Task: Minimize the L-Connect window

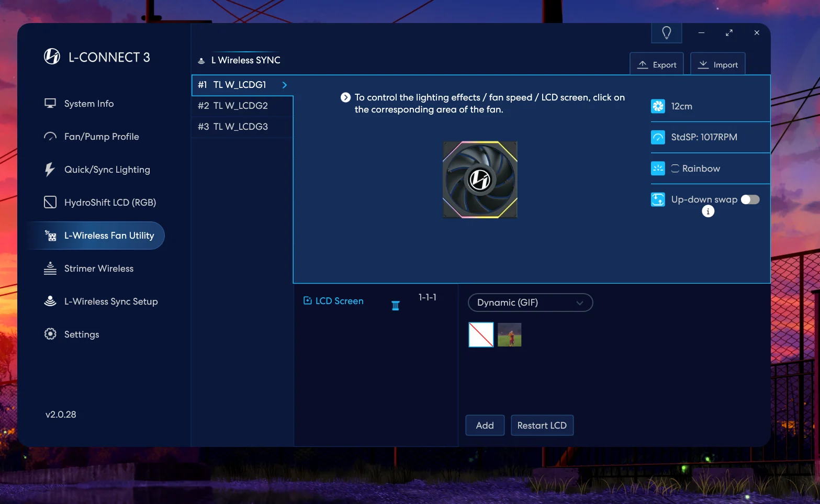Action: pyautogui.click(x=701, y=32)
